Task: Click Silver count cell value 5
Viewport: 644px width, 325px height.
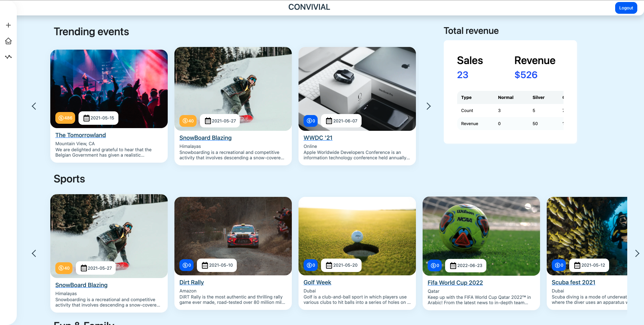Action: (x=534, y=111)
